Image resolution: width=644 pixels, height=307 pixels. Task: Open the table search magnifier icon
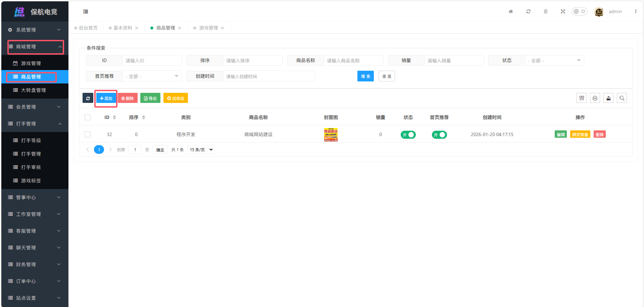pos(622,98)
